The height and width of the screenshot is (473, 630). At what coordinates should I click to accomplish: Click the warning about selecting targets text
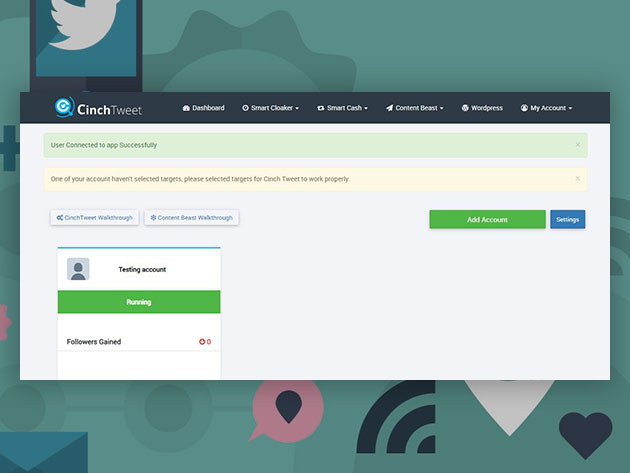point(200,179)
